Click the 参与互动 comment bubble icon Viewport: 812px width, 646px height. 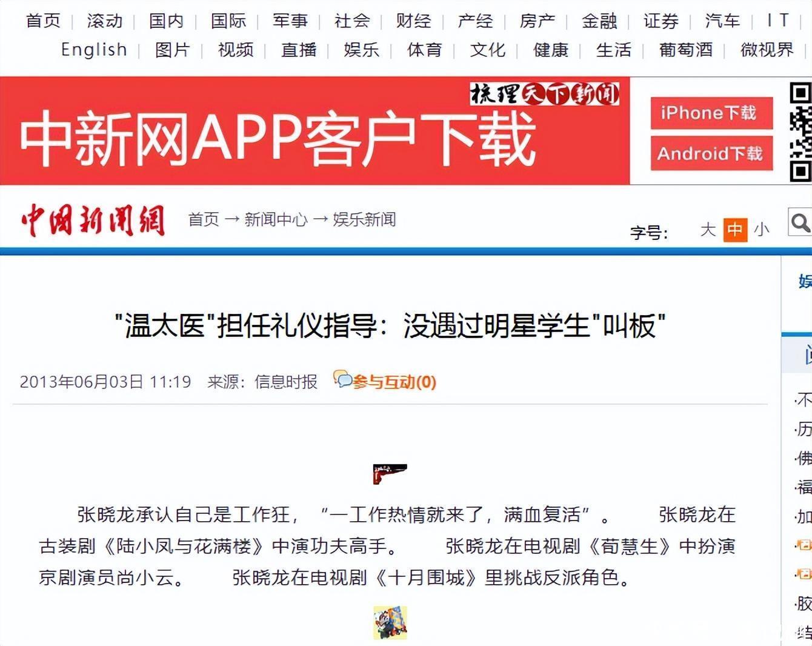click(342, 380)
